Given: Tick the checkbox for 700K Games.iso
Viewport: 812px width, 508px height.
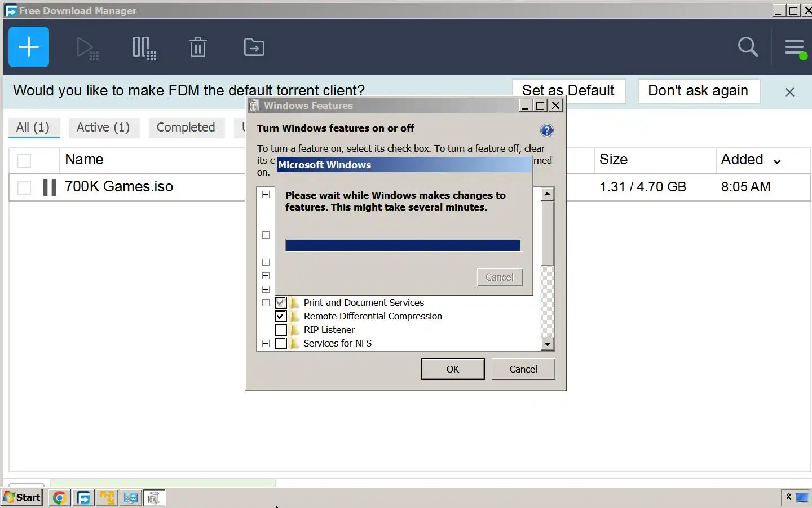Looking at the screenshot, I should point(24,187).
